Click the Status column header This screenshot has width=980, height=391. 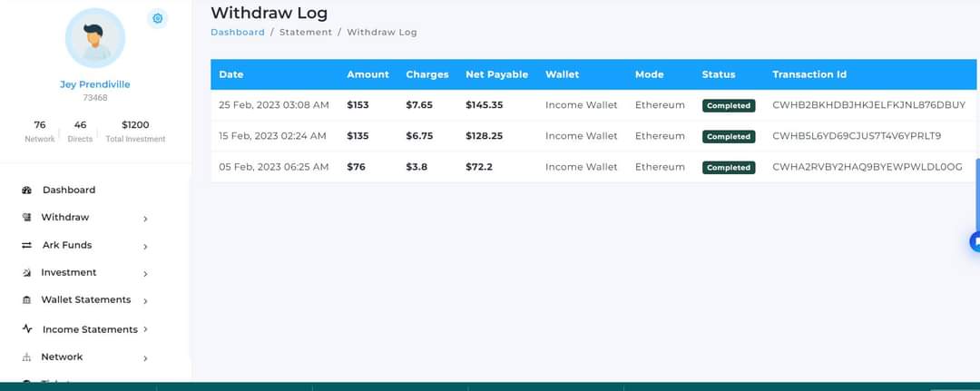pyautogui.click(x=719, y=74)
